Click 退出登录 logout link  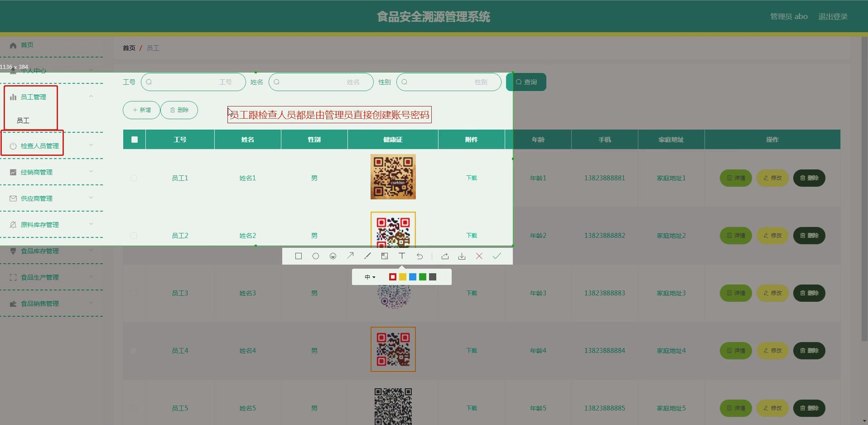[x=833, y=17]
